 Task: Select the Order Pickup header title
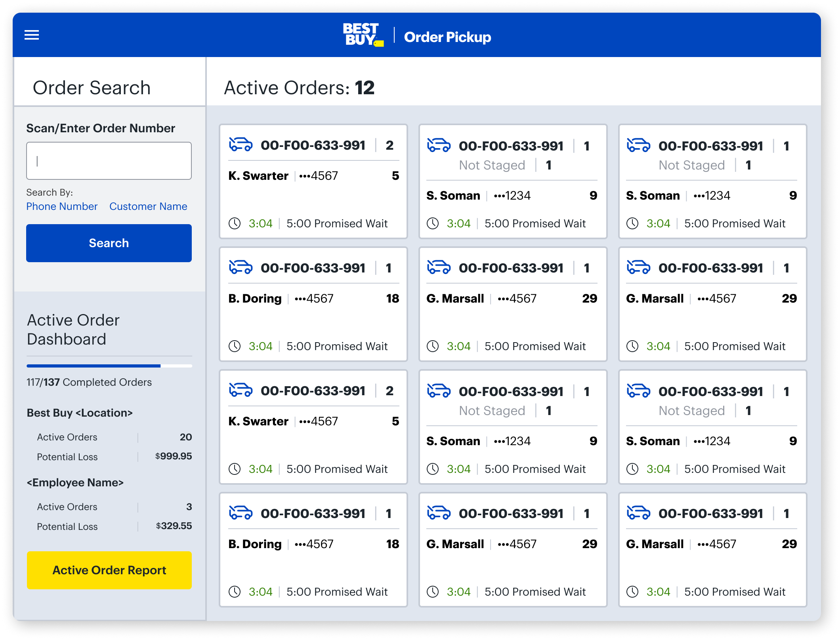pyautogui.click(x=447, y=37)
